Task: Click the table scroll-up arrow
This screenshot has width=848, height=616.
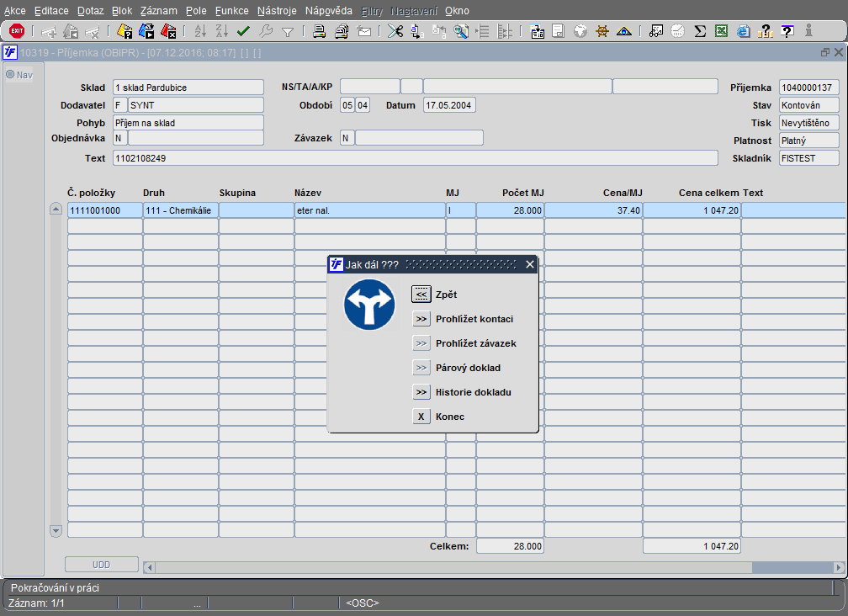Action: [x=56, y=209]
